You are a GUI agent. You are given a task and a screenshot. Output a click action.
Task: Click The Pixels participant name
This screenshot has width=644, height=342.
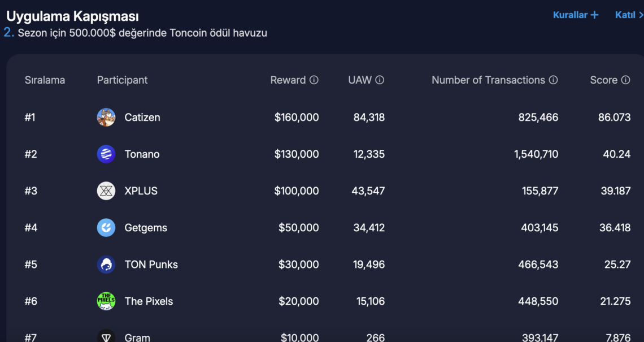tap(149, 301)
